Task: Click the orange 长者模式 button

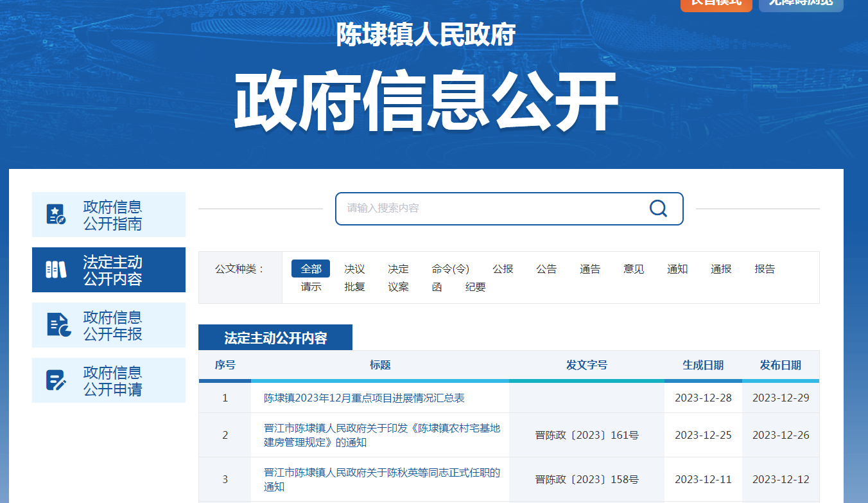Action: point(716,3)
